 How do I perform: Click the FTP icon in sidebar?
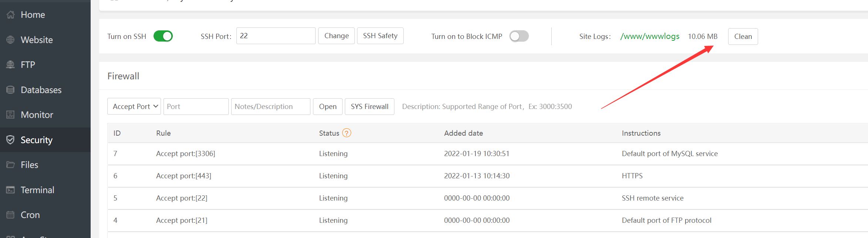(x=11, y=65)
